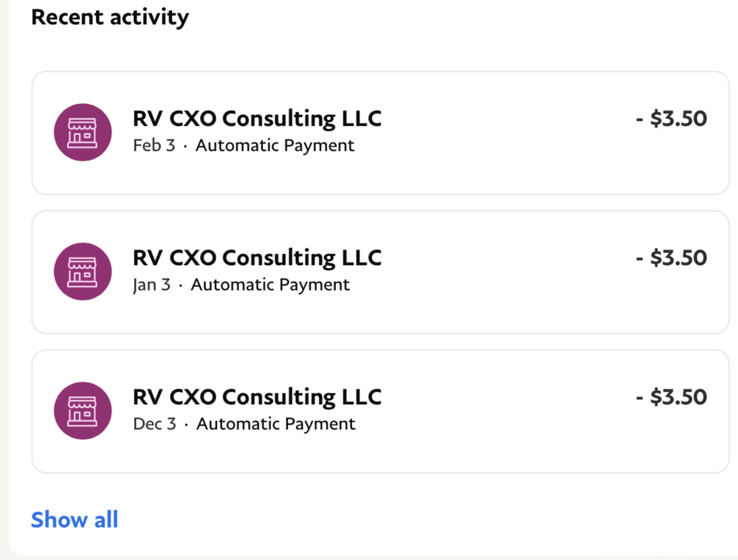This screenshot has height=560, width=738.
Task: Select the Feb 3 date label
Action: (x=154, y=146)
